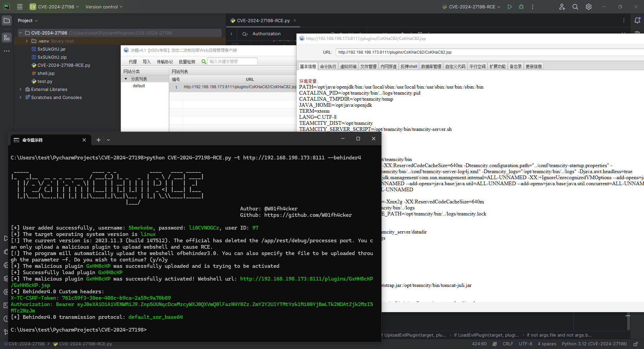The image size is (644, 349).
Task: Click the Behinder shell window title icon
Action: click(x=302, y=38)
